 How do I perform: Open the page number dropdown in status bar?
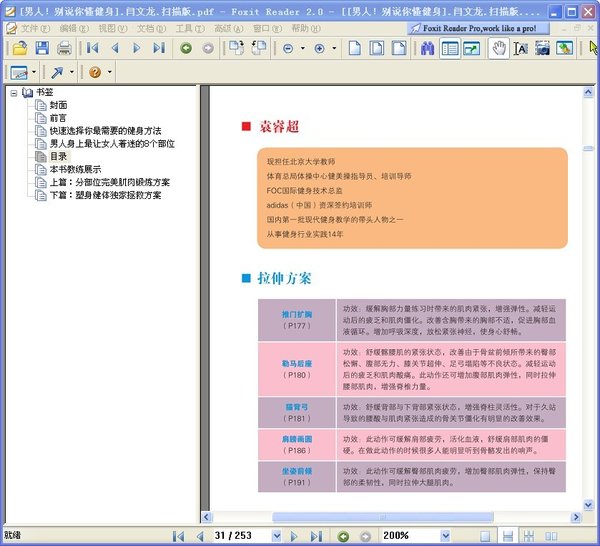[x=277, y=536]
